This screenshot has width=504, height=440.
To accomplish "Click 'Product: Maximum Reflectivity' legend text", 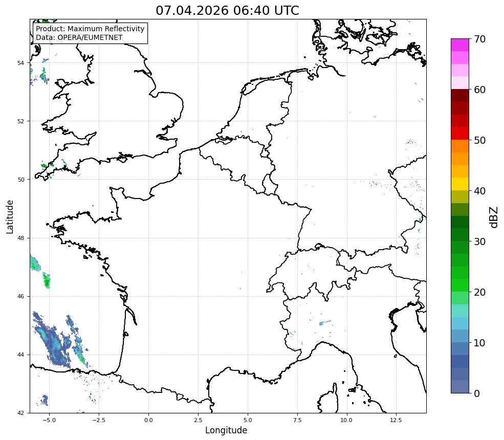I will coord(90,29).
